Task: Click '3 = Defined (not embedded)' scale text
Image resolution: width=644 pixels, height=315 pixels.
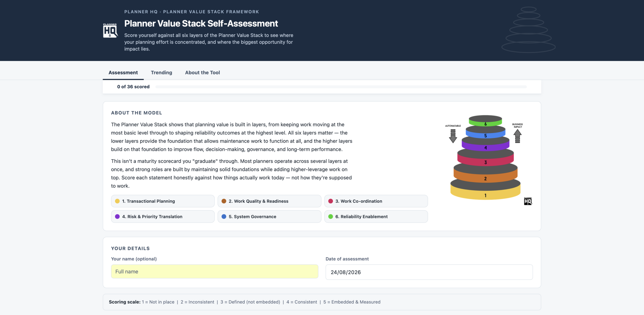Action: (x=250, y=302)
